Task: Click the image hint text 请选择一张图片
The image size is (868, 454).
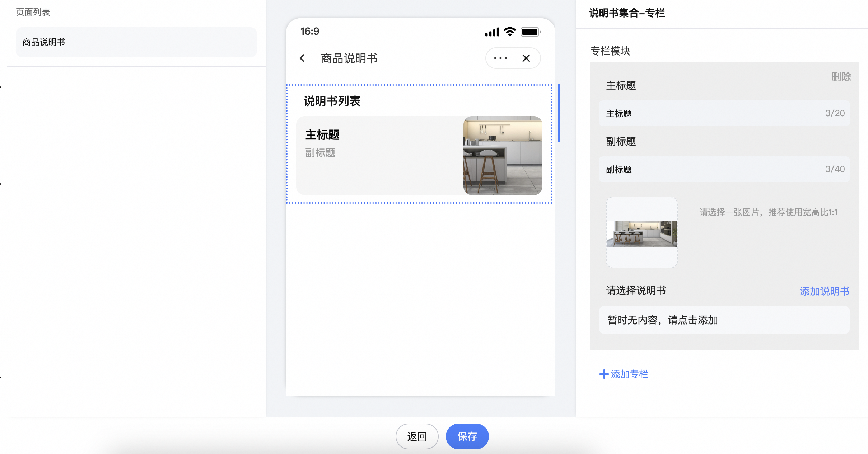Action: pos(768,212)
